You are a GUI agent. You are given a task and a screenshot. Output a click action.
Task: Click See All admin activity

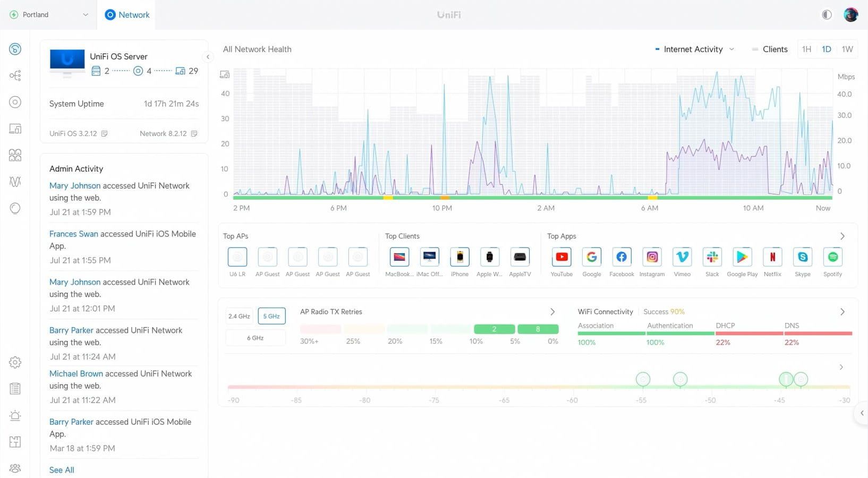[62, 470]
